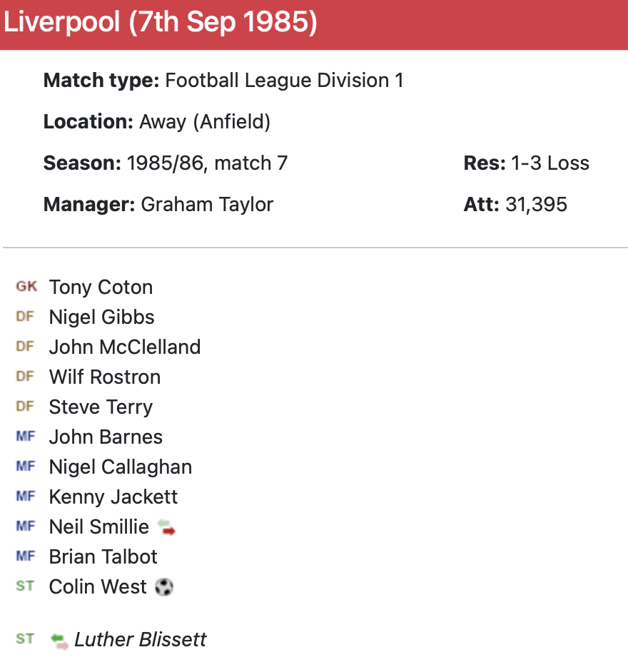Viewport: 628px width, 672px height.
Task: Open substitute Luther Blissett's profile
Action: click(141, 640)
